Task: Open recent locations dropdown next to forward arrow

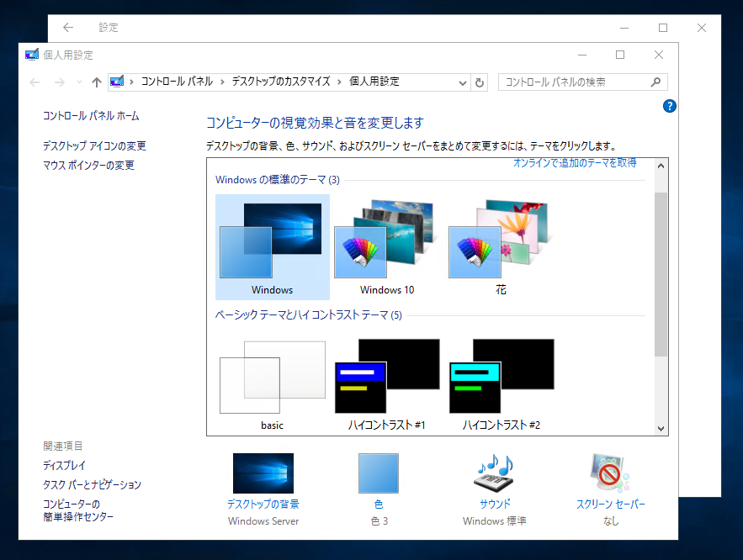Action: 79,82
